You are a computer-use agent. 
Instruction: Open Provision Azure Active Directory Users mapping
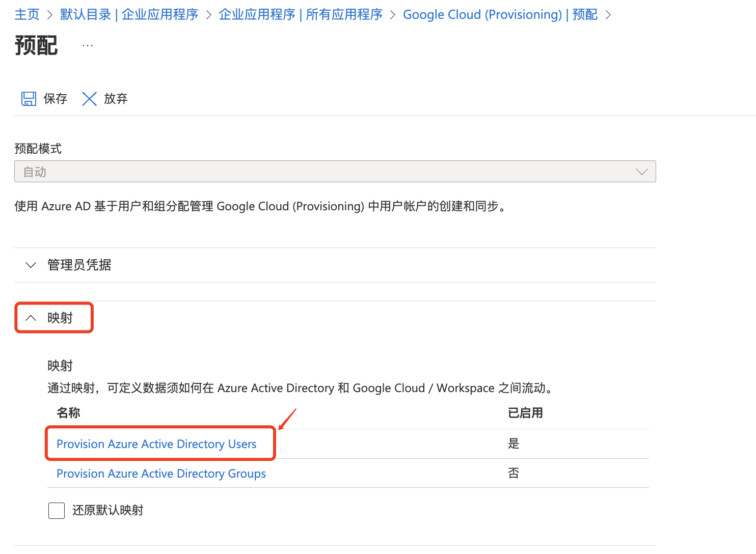156,444
